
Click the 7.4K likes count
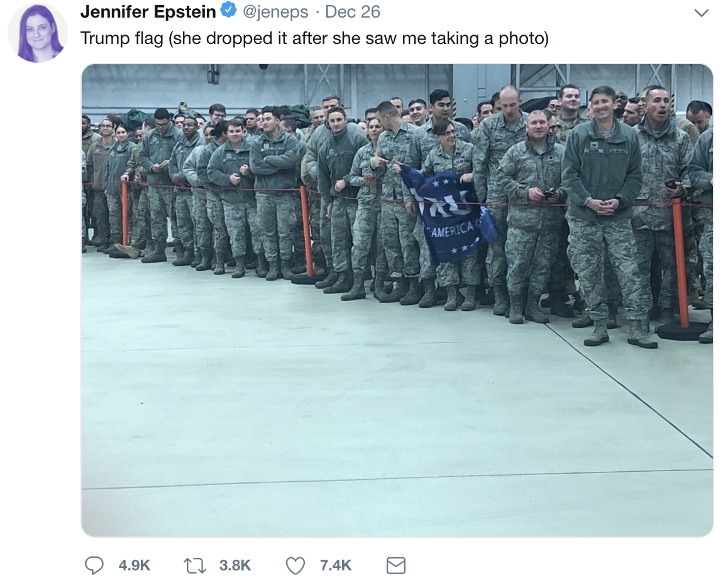(x=336, y=565)
